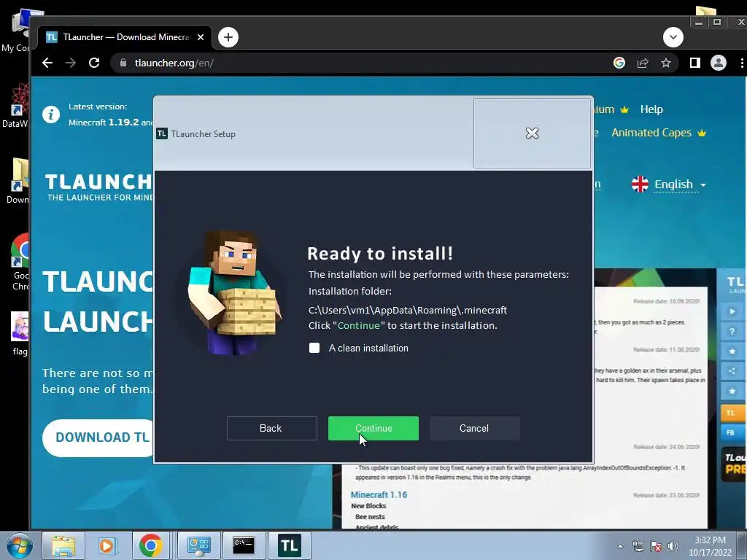The width and height of the screenshot is (747, 560).
Task: Click the Action Center flag icon
Action: 656,546
